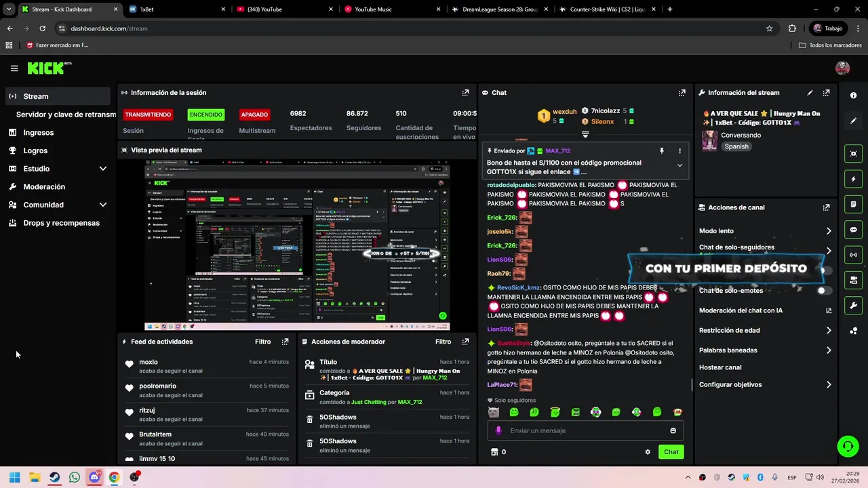This screenshot has width=868, height=488.
Task: Open Palabras baneadas options arrow
Action: coord(829,350)
